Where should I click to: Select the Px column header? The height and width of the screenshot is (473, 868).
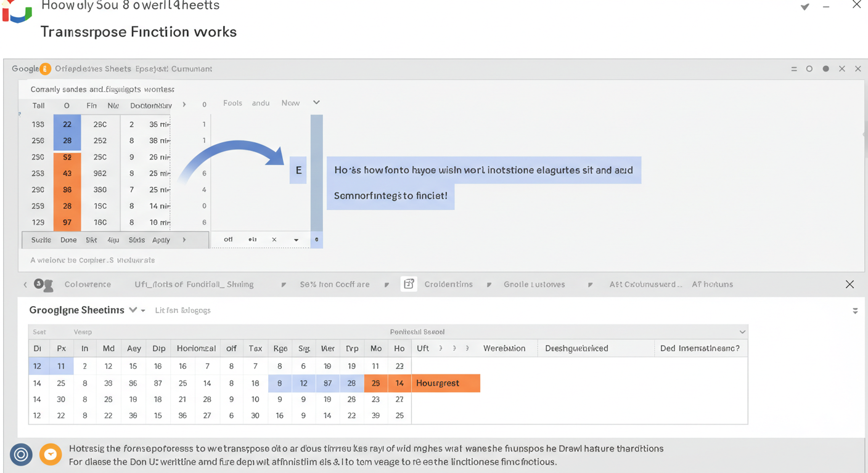coord(61,349)
